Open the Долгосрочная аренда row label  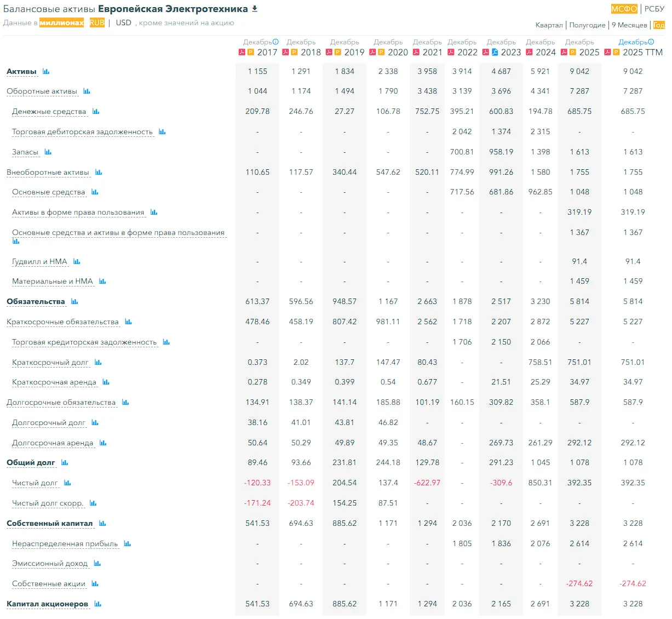tap(53, 443)
